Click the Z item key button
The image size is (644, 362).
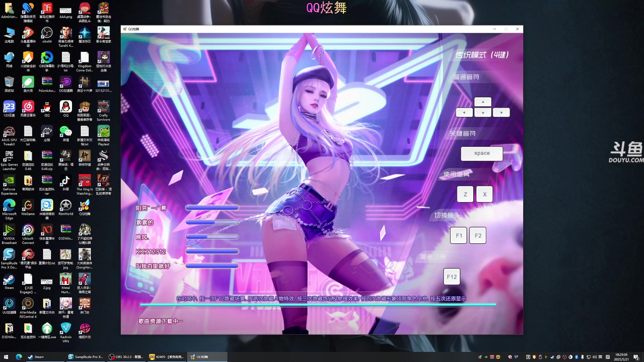click(x=465, y=194)
